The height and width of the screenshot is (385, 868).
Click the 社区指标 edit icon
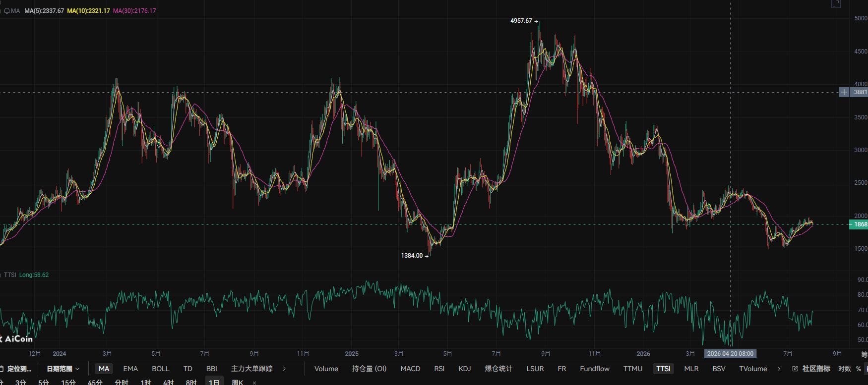(x=795, y=369)
